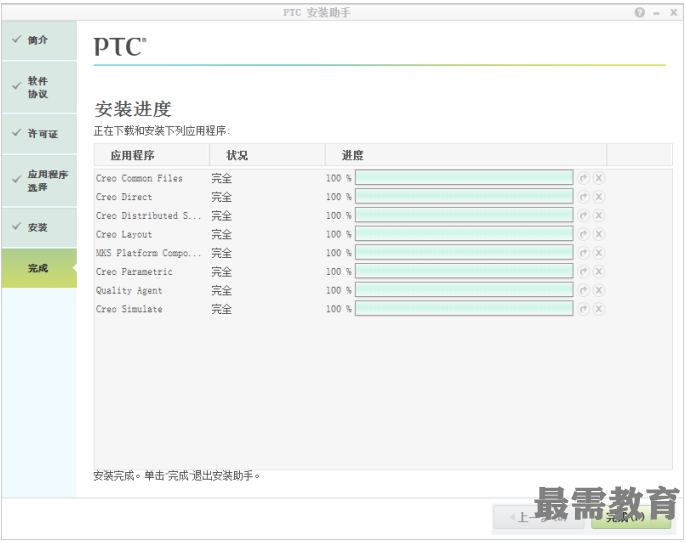This screenshot has height=543, width=686.
Task: Open the 安装 step
Action: point(39,227)
